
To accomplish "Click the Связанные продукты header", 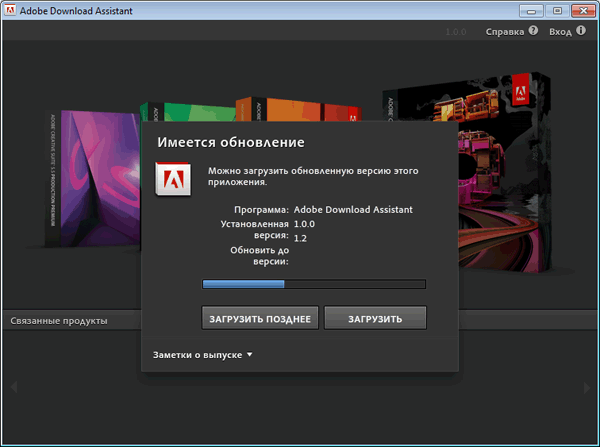I will [59, 321].
